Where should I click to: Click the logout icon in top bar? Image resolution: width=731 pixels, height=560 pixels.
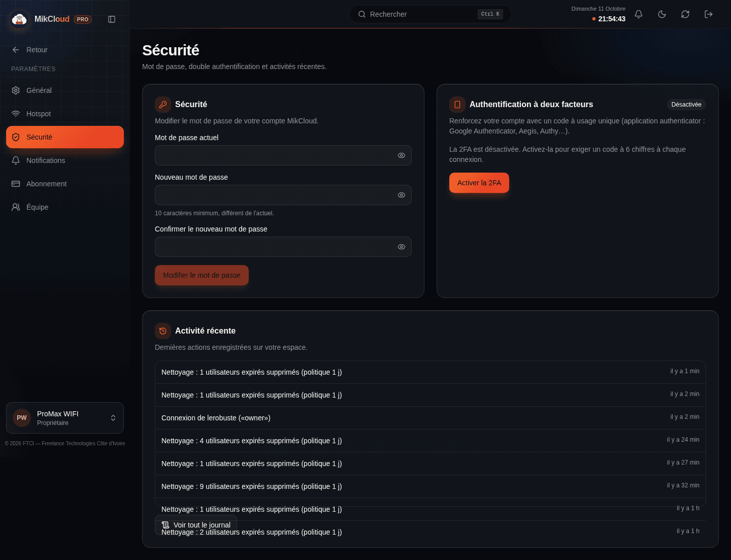click(709, 14)
